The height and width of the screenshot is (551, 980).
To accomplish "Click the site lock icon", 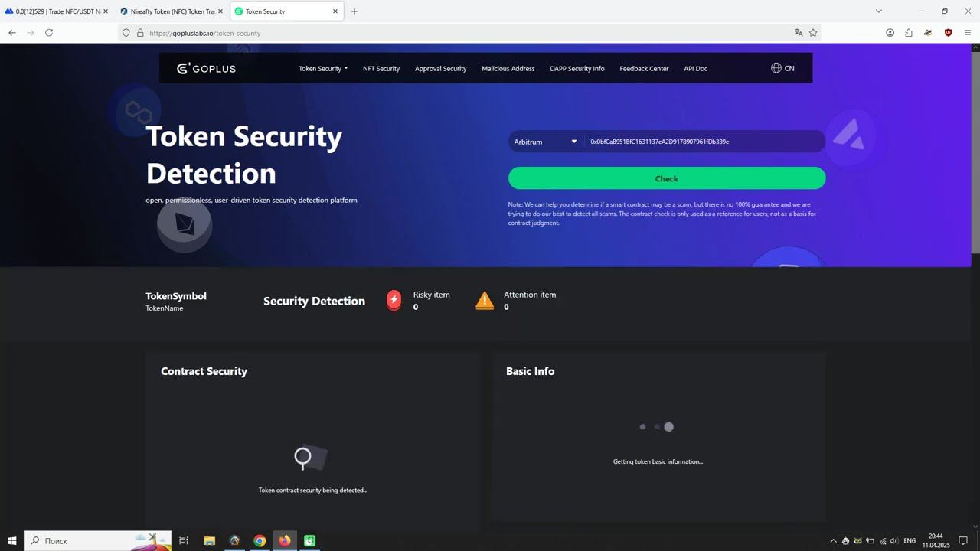I will click(x=140, y=33).
